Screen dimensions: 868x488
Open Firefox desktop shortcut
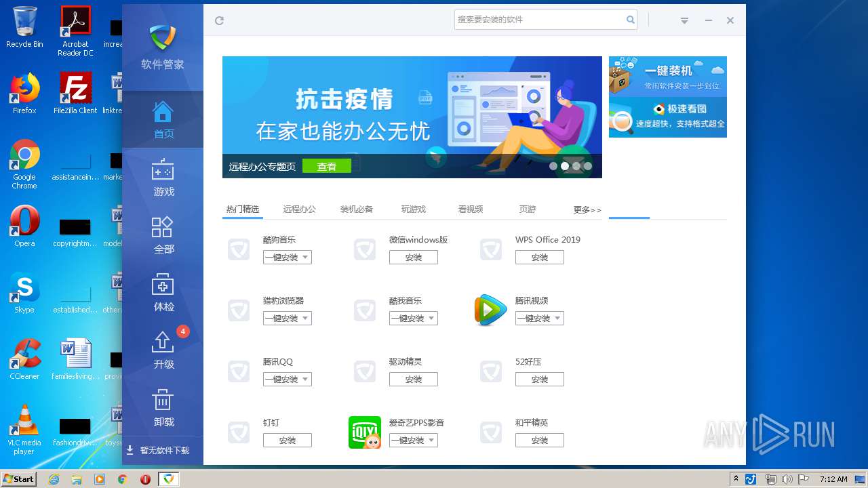[x=24, y=94]
